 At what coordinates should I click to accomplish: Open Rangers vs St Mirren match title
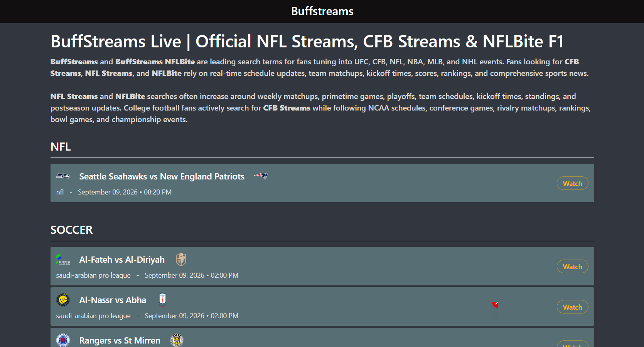pyautogui.click(x=120, y=340)
